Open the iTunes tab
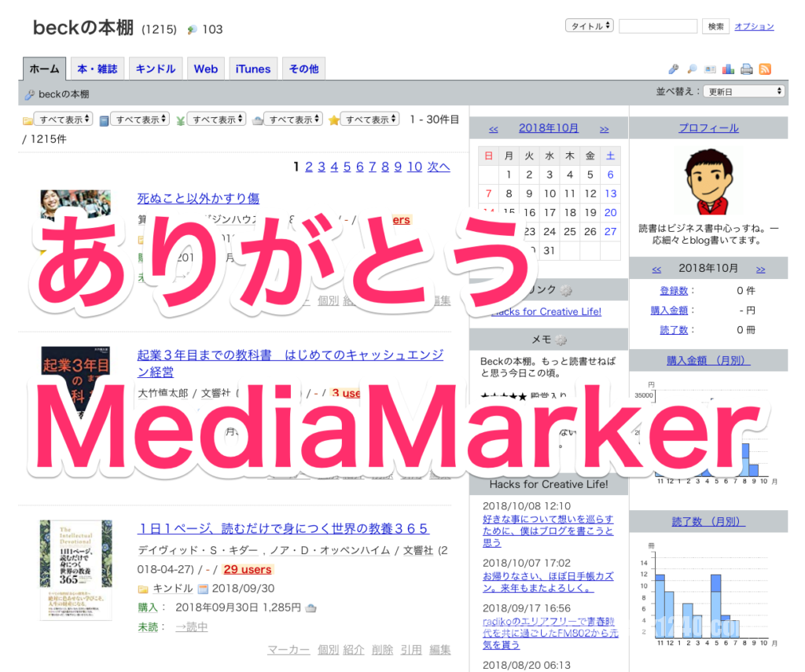The image size is (805, 672). click(253, 69)
